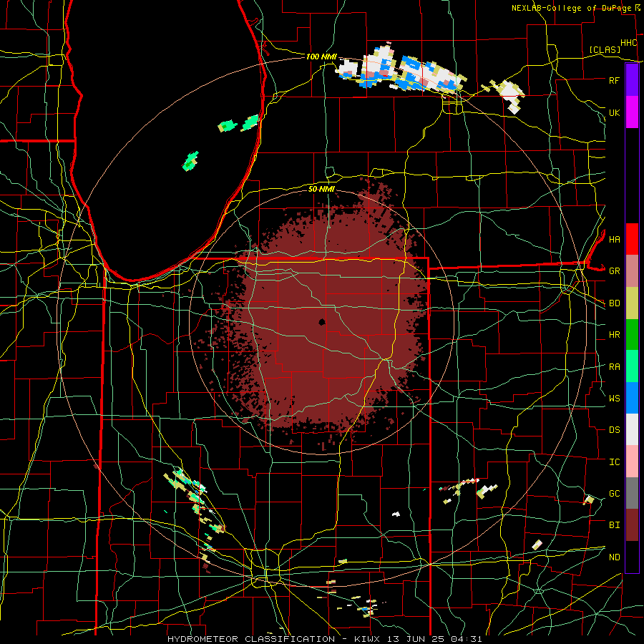
Task: Click the [CLAS] units label
Action: point(605,49)
